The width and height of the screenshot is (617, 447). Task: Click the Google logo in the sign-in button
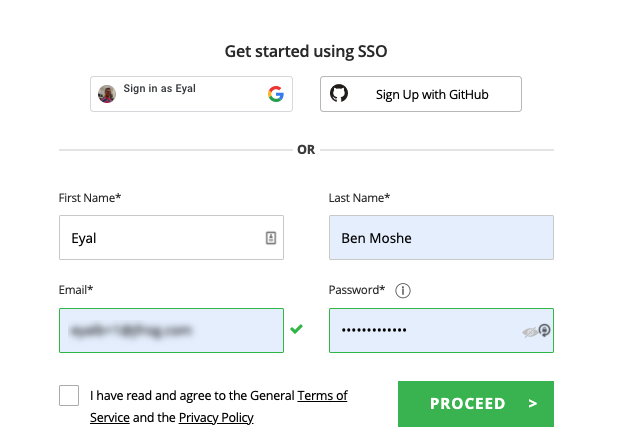click(x=276, y=94)
